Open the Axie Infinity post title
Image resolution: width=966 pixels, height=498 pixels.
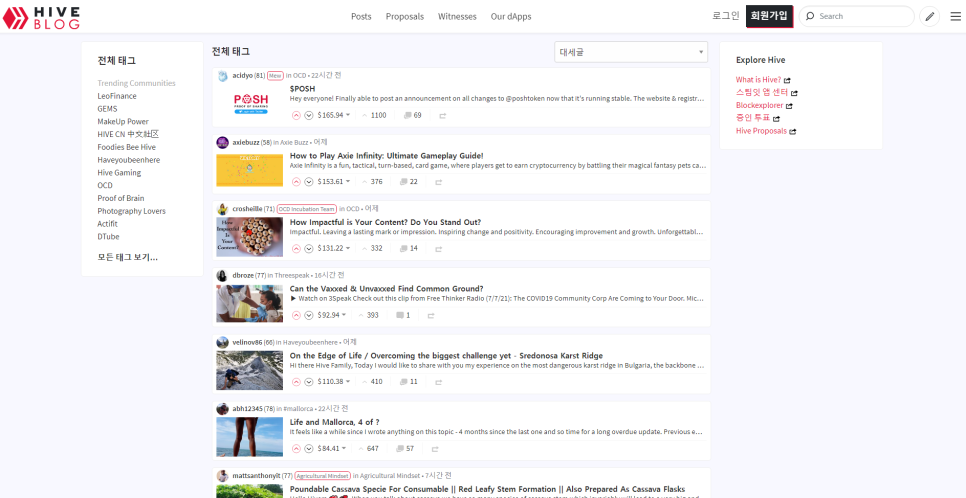[x=387, y=156]
